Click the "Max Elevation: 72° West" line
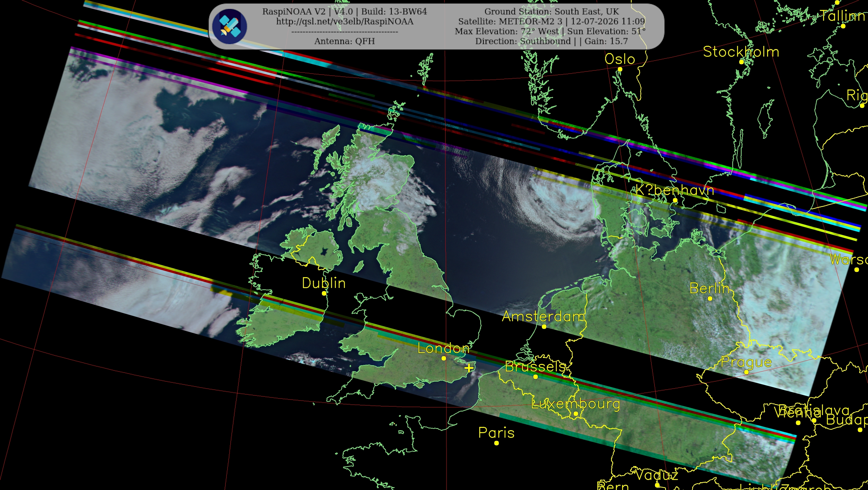 [x=550, y=31]
